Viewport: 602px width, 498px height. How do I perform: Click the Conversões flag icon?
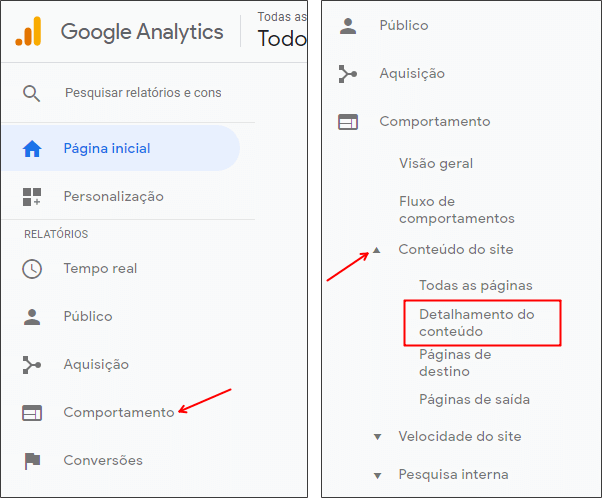[x=32, y=461]
